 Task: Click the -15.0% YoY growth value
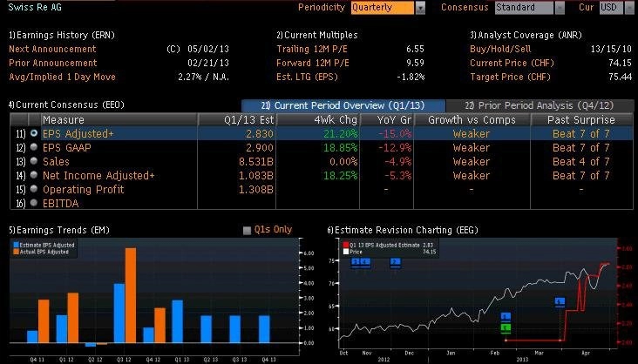point(395,134)
